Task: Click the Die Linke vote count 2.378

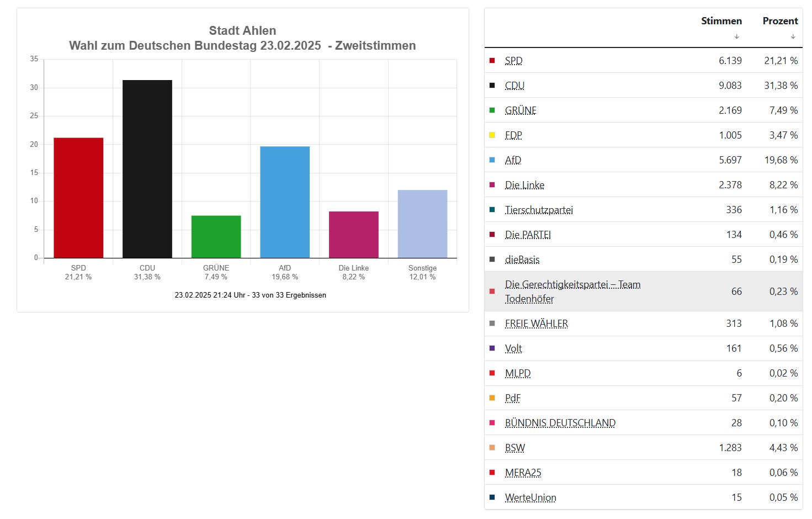Action: tap(730, 185)
